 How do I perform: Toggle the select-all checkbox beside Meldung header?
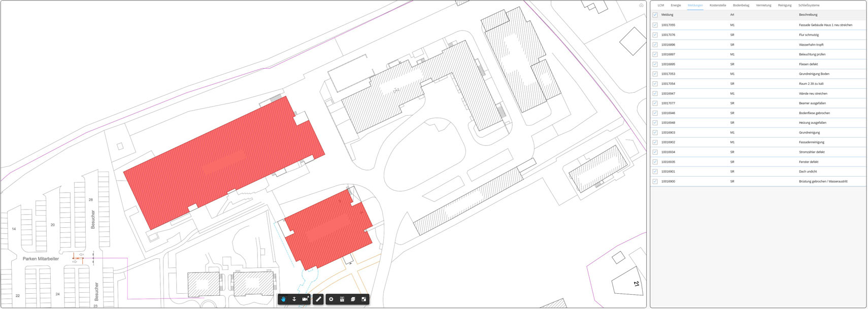point(655,15)
